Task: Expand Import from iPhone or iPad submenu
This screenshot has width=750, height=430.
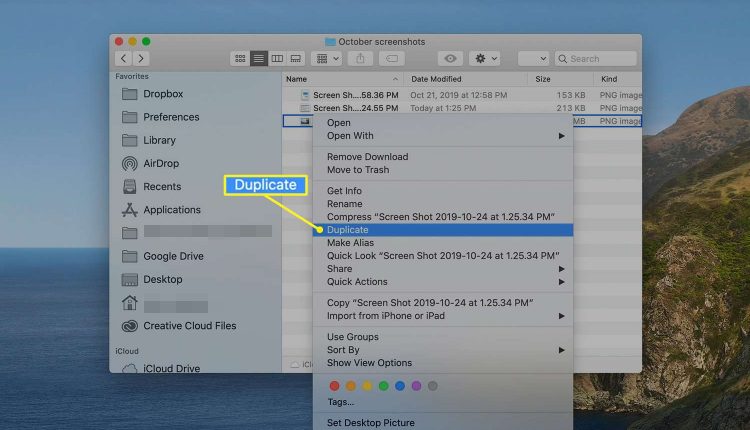Action: tap(442, 316)
